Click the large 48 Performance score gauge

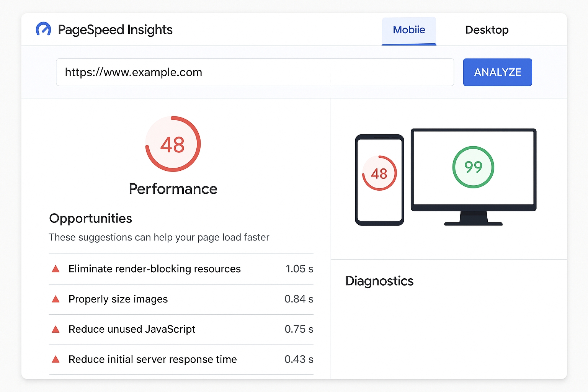173,144
